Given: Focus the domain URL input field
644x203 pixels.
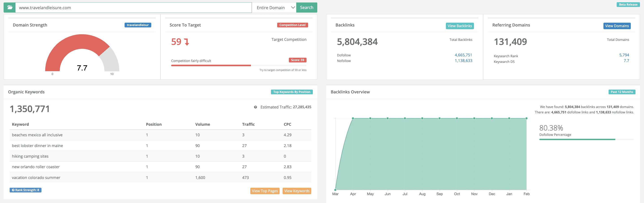Looking at the screenshot, I should click(134, 7).
